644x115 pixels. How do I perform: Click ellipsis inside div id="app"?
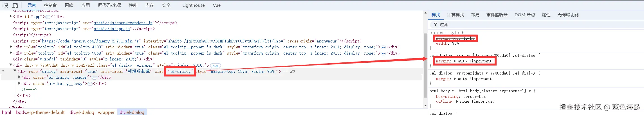tap(48, 17)
